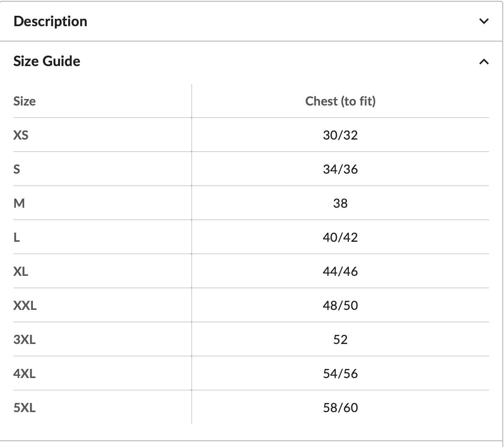The width and height of the screenshot is (504, 447).
Task: Select the 54/56 chest measurement
Action: [340, 373]
